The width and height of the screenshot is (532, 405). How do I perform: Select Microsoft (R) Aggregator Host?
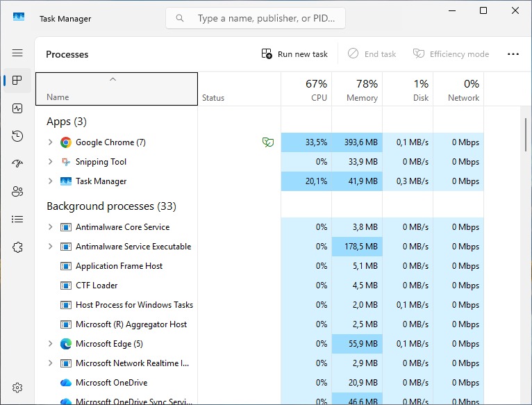tap(131, 324)
